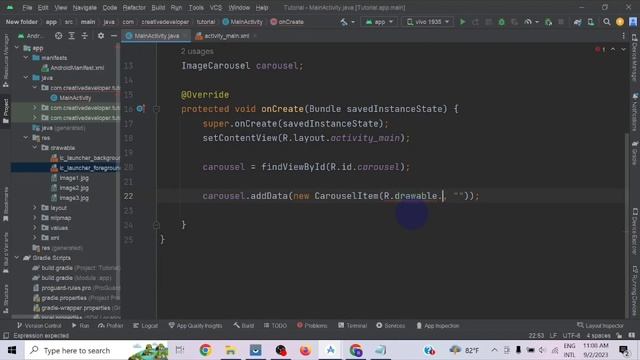640x360 pixels.
Task: Start debugging with the bug icon
Action: point(502,22)
